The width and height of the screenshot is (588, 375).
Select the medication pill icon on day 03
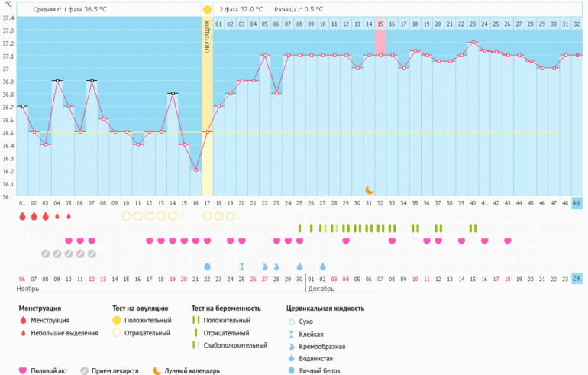[46, 254]
